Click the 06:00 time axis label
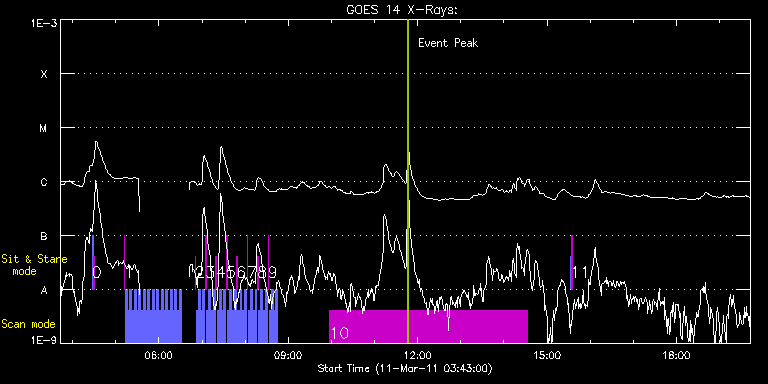Image resolution: width=768 pixels, height=384 pixels. [159, 355]
